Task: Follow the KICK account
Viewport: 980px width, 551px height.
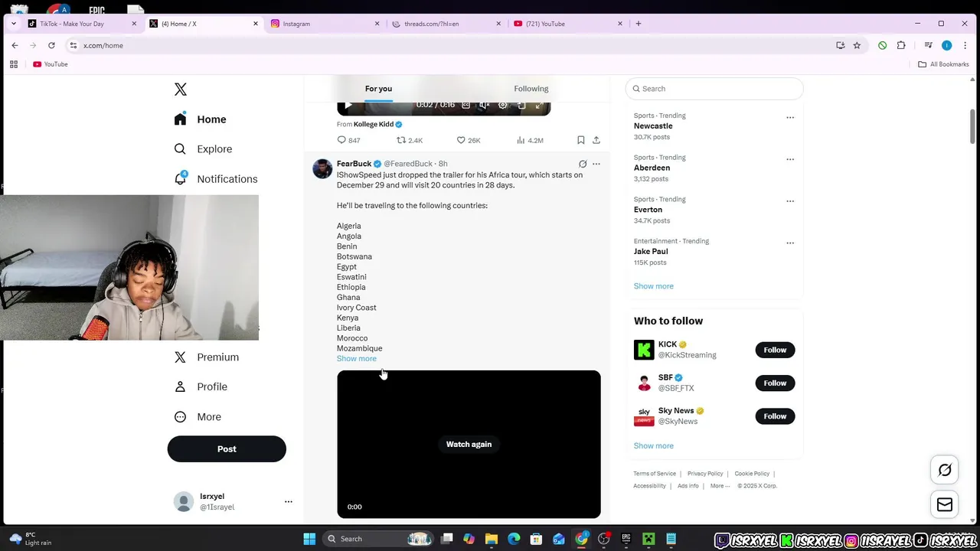Action: tap(775, 350)
